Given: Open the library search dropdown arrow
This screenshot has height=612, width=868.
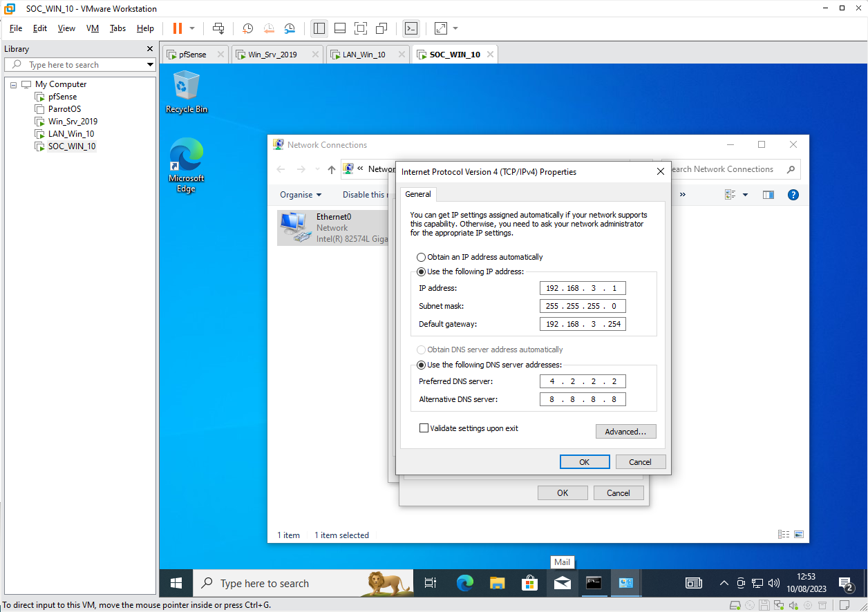Looking at the screenshot, I should [x=150, y=65].
